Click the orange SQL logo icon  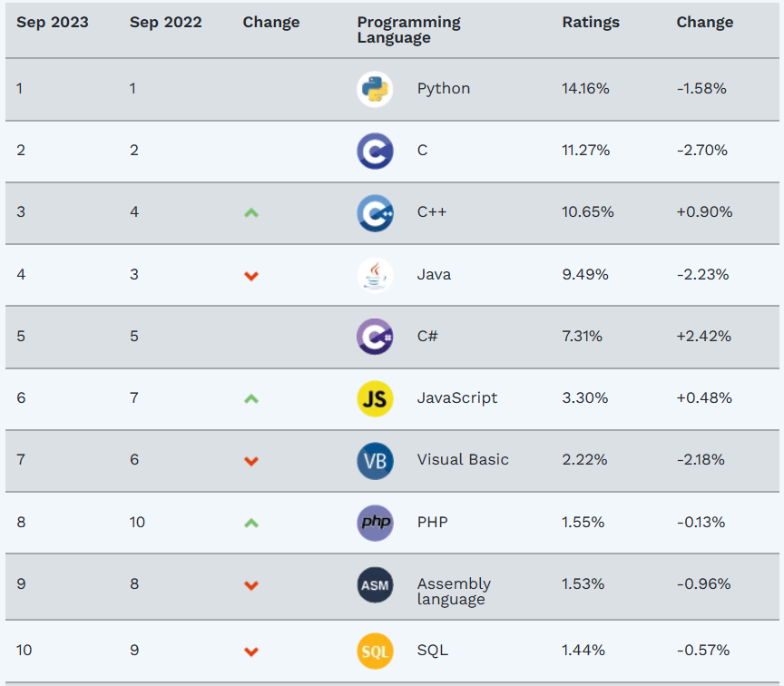tap(375, 651)
